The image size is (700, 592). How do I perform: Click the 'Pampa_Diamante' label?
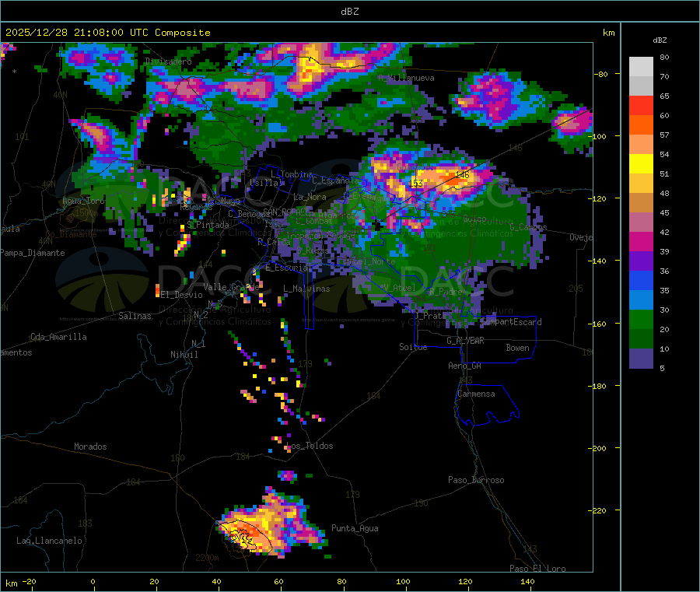(x=33, y=253)
